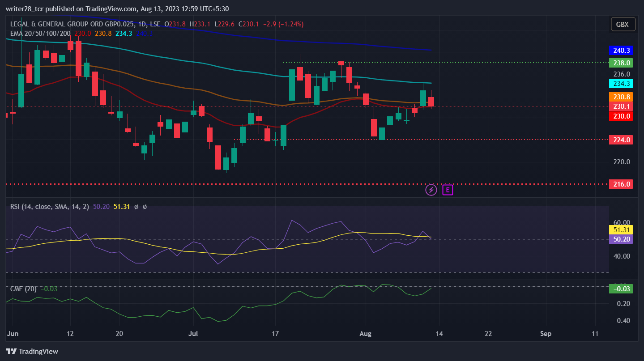644x361 pixels.
Task: Click the blue 240.3 price axis label
Action: [621, 50]
